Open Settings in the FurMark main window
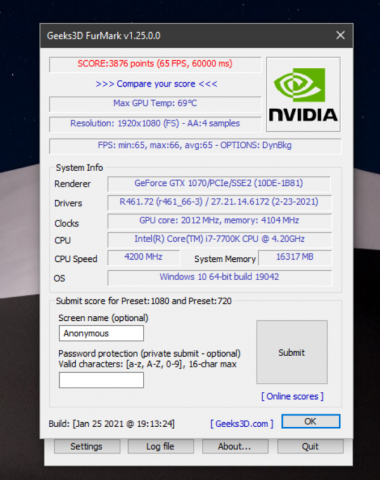The image size is (380, 480). point(87,446)
